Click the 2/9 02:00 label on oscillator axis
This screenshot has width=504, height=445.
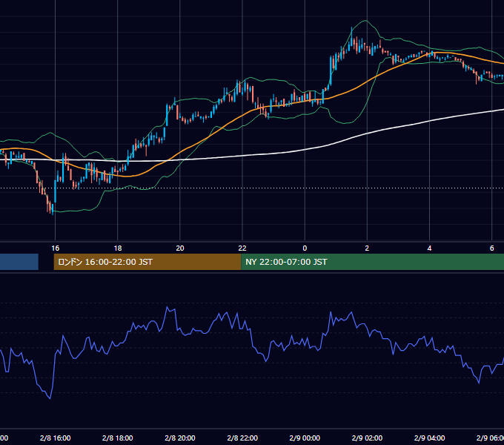pos(367,438)
